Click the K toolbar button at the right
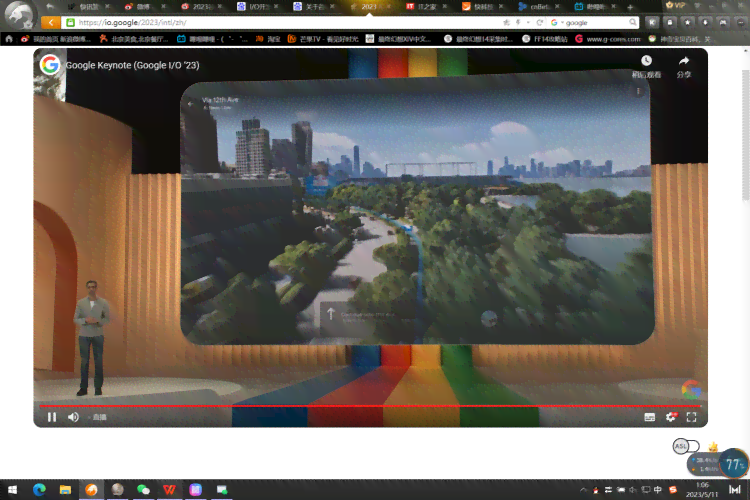Viewport: 750px width, 500px height. coord(652,22)
